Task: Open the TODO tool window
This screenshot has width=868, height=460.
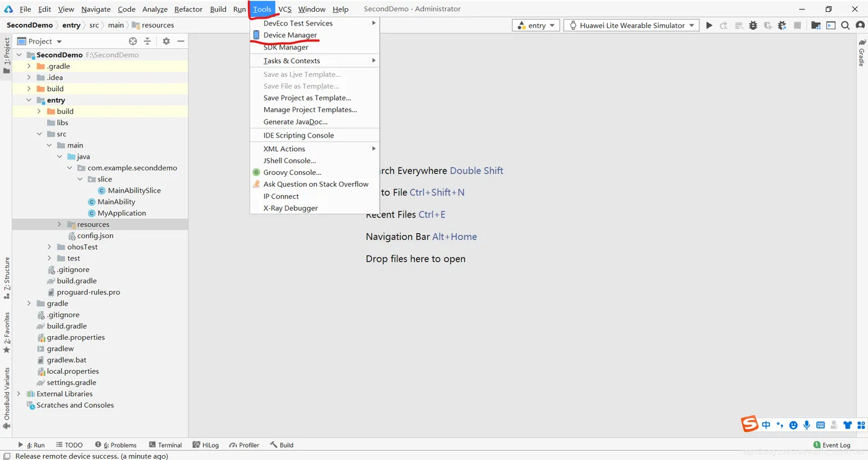Action: point(69,445)
